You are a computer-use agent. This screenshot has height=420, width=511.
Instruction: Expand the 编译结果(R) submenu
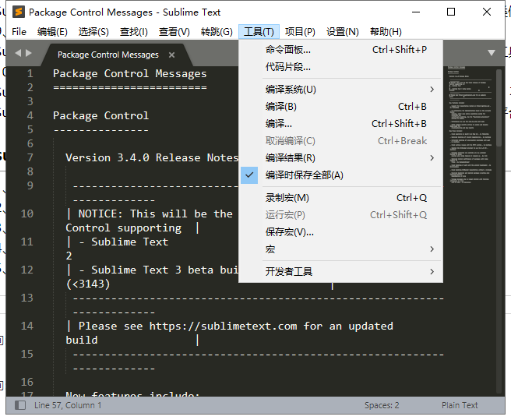tap(340, 158)
